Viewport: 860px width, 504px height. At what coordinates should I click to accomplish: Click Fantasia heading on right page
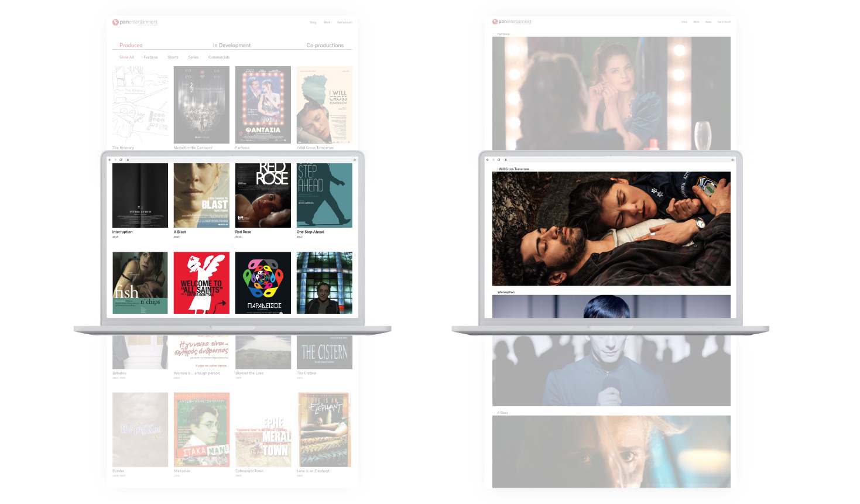pos(503,34)
